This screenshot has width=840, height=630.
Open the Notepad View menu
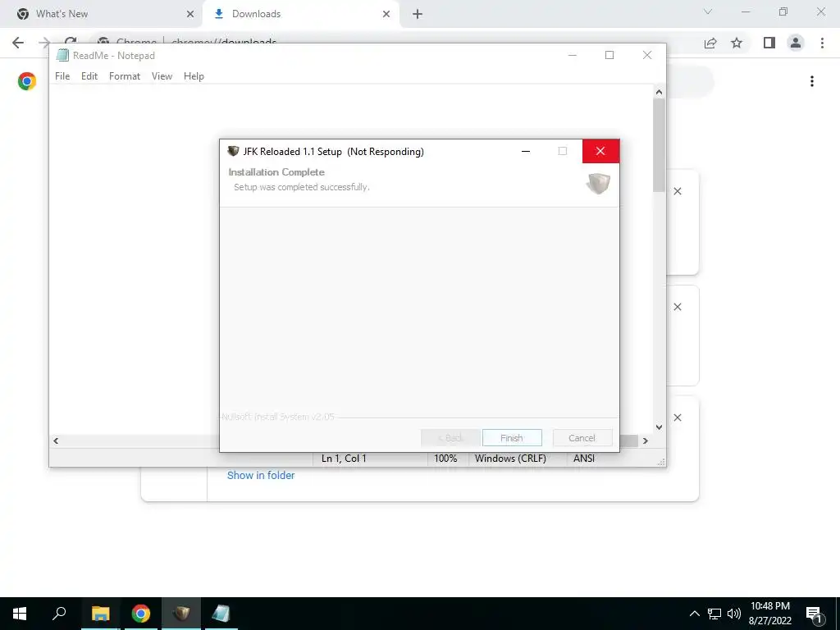tap(162, 76)
